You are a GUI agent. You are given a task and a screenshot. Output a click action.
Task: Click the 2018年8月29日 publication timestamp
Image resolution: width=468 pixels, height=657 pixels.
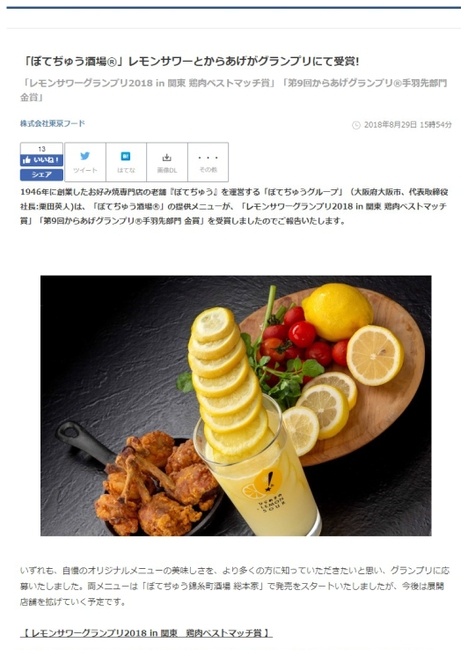[x=407, y=125]
